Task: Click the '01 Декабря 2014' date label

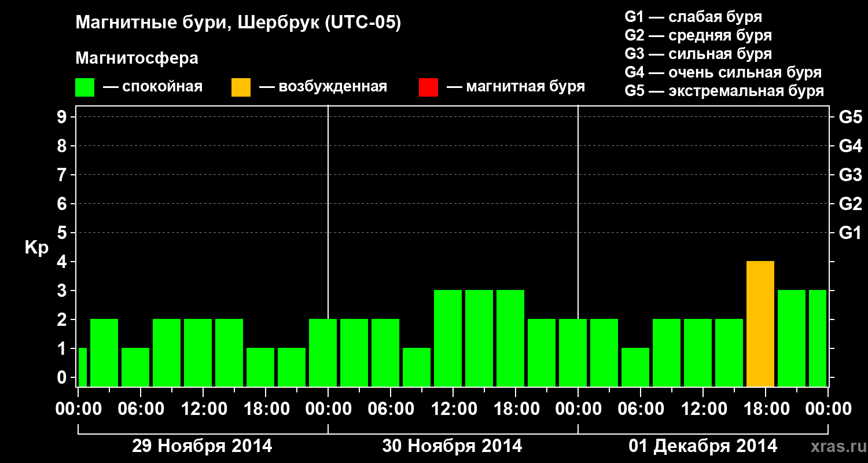Action: tap(703, 446)
